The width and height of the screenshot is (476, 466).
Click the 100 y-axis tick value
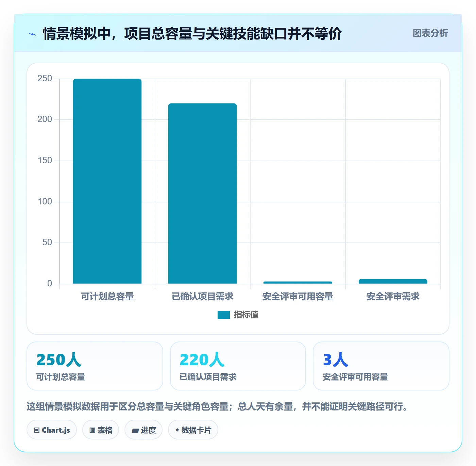coord(45,202)
